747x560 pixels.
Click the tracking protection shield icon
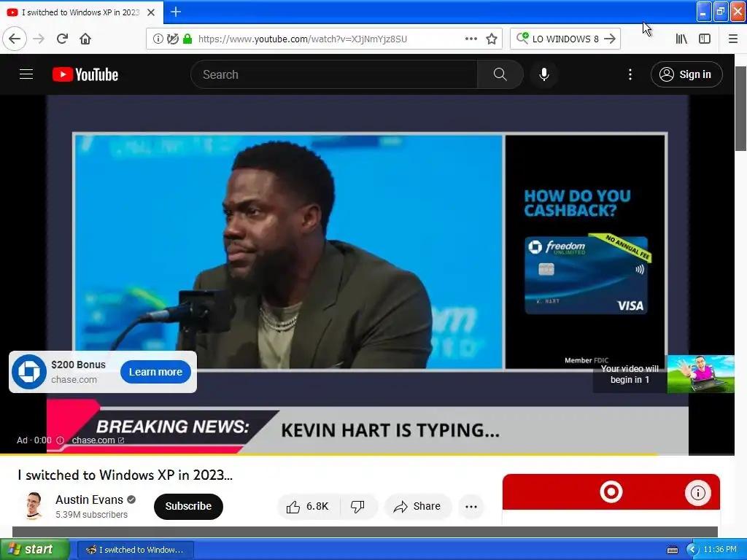point(173,39)
